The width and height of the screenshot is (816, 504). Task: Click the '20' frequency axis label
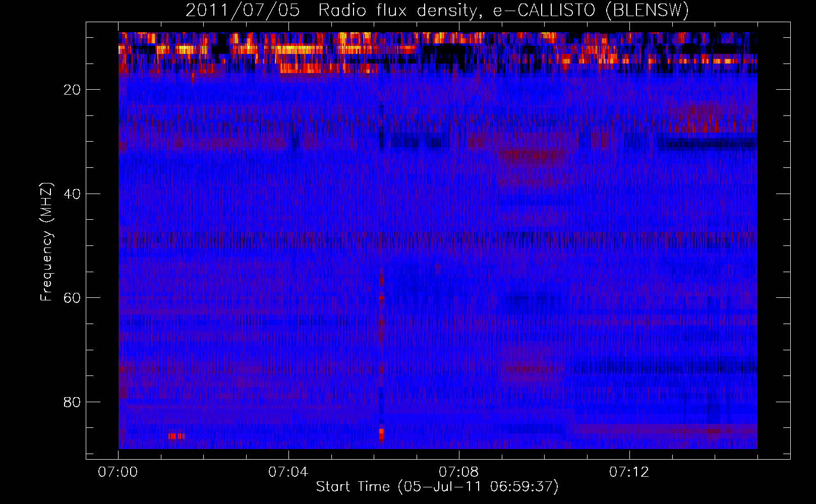coord(73,90)
